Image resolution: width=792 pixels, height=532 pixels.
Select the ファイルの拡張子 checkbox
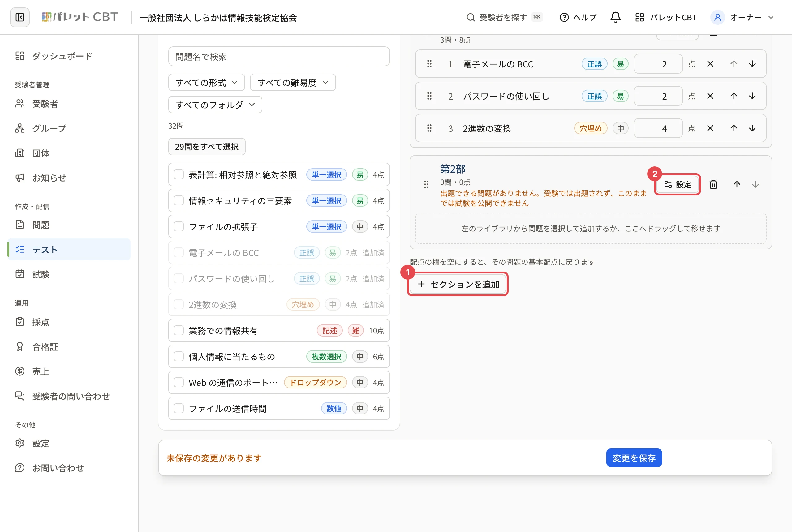click(179, 226)
